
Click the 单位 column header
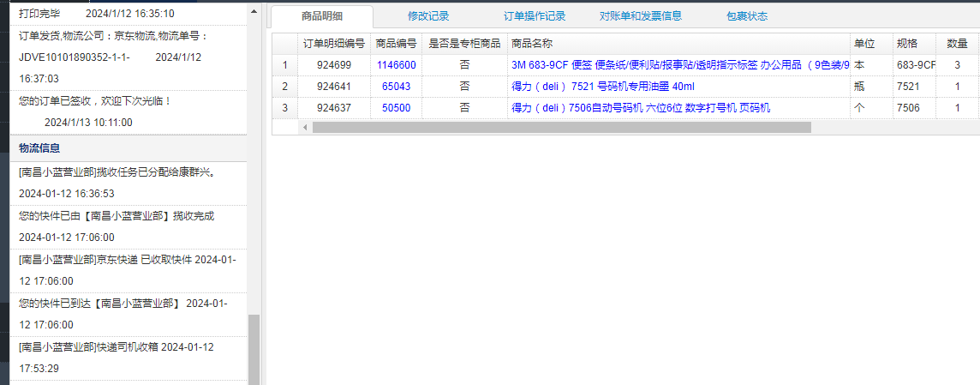(x=871, y=44)
